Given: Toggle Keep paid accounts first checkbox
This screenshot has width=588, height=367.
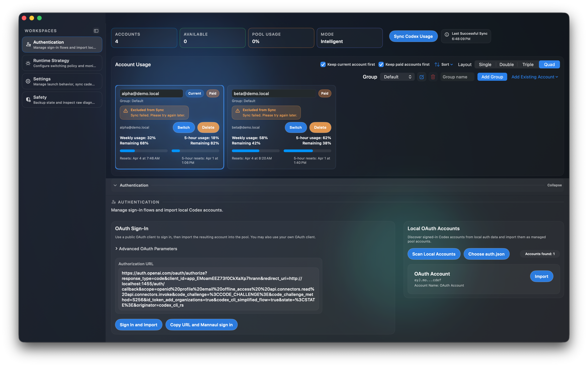Looking at the screenshot, I should (381, 65).
